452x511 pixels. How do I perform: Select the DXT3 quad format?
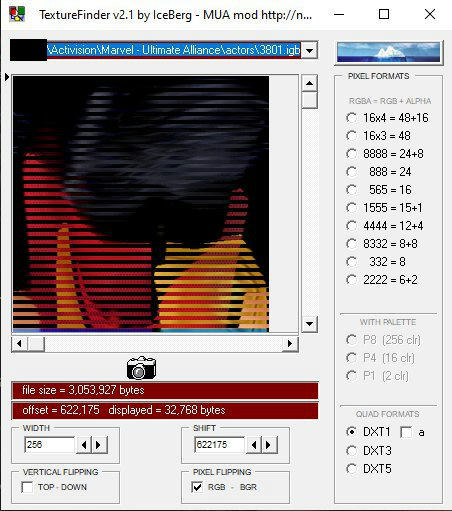click(351, 451)
